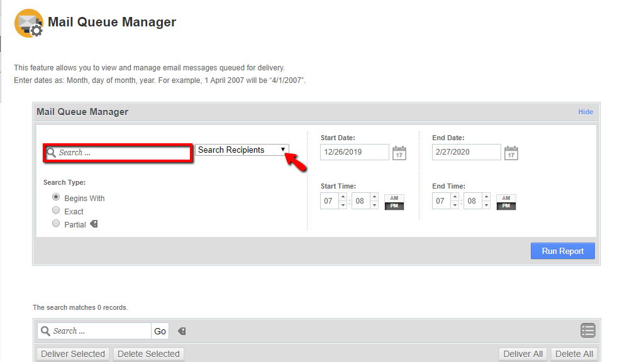Viewport: 644px width, 362px height.
Task: Click the Delete All button
Action: pyautogui.click(x=574, y=354)
